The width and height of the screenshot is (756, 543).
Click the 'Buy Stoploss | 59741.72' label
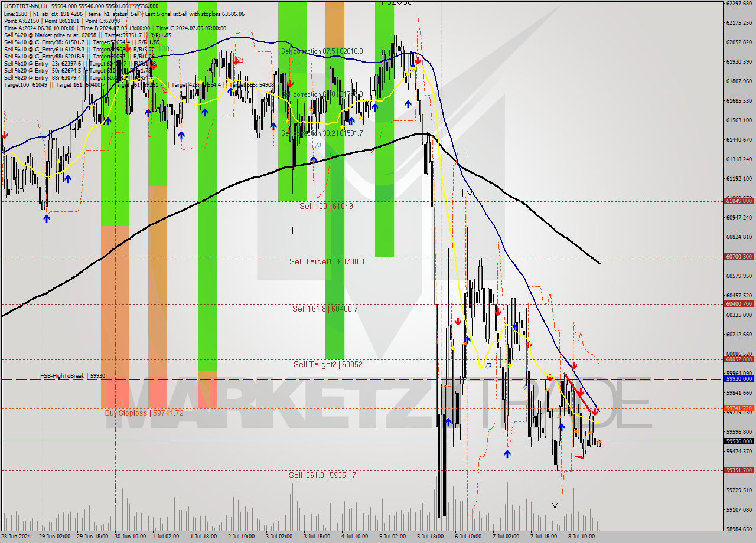[144, 413]
